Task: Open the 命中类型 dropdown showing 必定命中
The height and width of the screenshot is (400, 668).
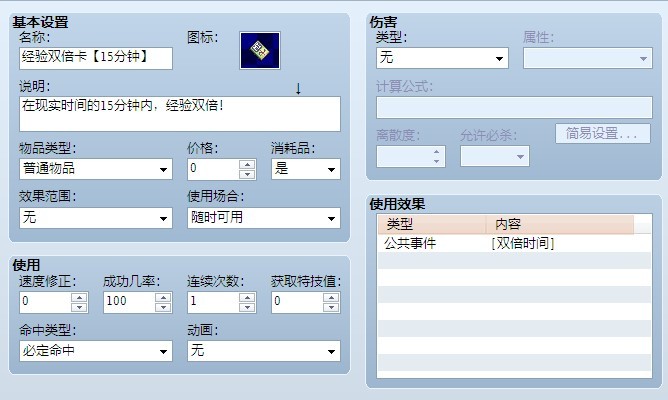Action: click(96, 351)
